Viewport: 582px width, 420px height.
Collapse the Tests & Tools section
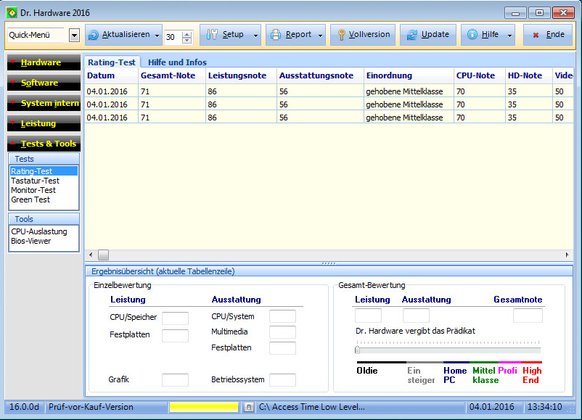tap(44, 144)
